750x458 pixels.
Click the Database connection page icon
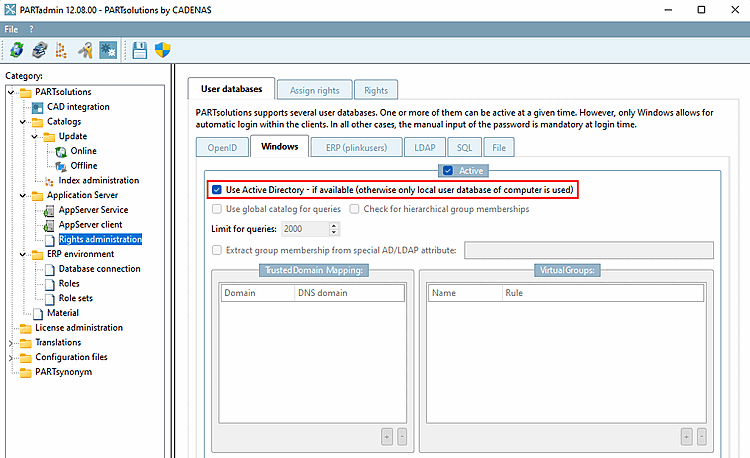click(x=50, y=270)
